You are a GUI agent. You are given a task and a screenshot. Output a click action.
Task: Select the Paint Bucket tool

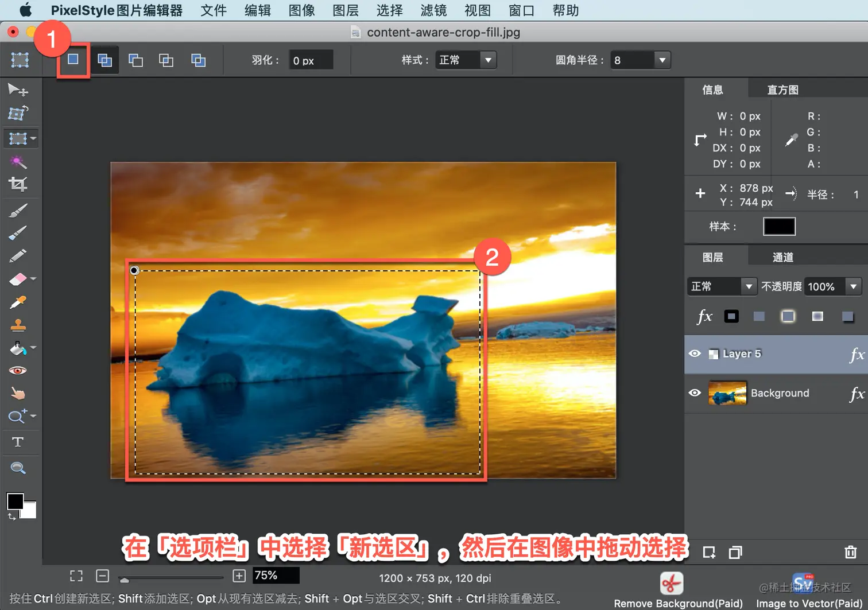(18, 348)
